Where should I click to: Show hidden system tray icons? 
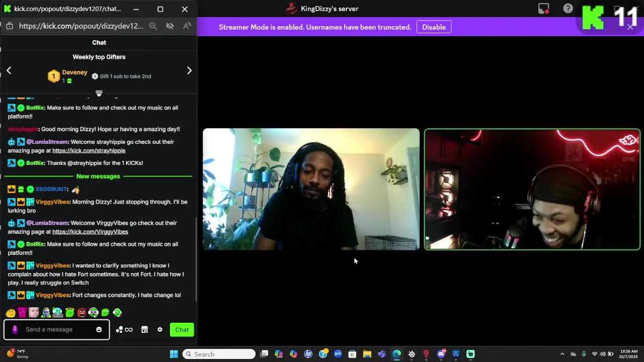click(562, 354)
